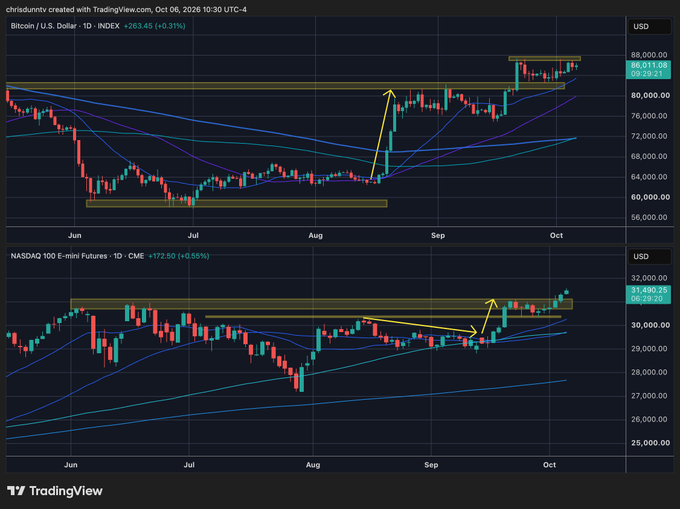Click the 31,490.25 current price label
Image resolution: width=680 pixels, height=509 pixels.
(x=648, y=294)
